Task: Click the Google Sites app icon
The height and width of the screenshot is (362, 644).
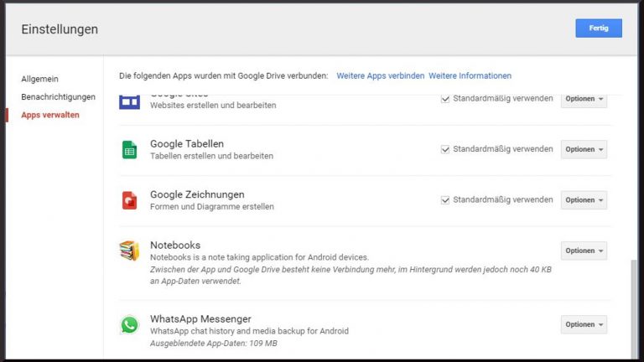Action: (x=129, y=101)
